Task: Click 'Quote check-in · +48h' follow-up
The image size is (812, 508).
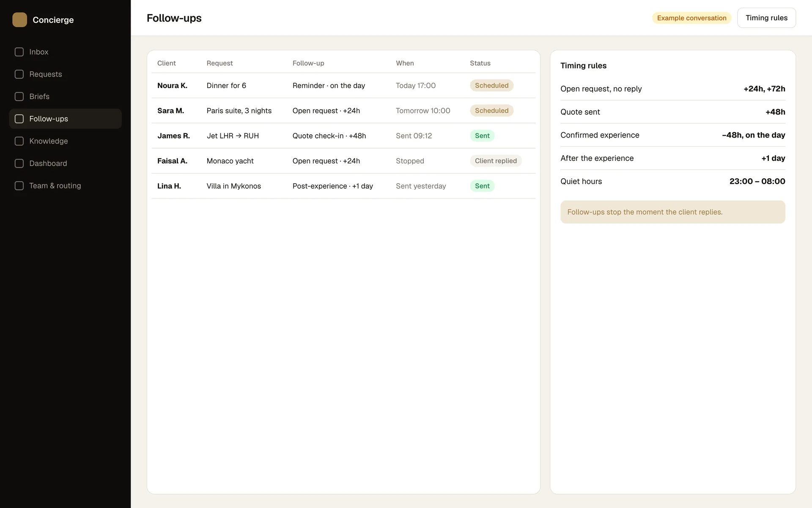Action: [x=329, y=136]
